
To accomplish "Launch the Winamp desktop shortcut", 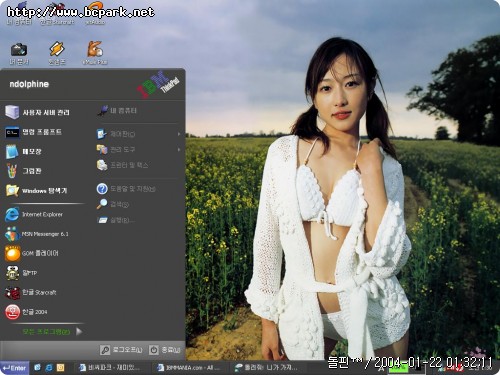I will point(57,53).
